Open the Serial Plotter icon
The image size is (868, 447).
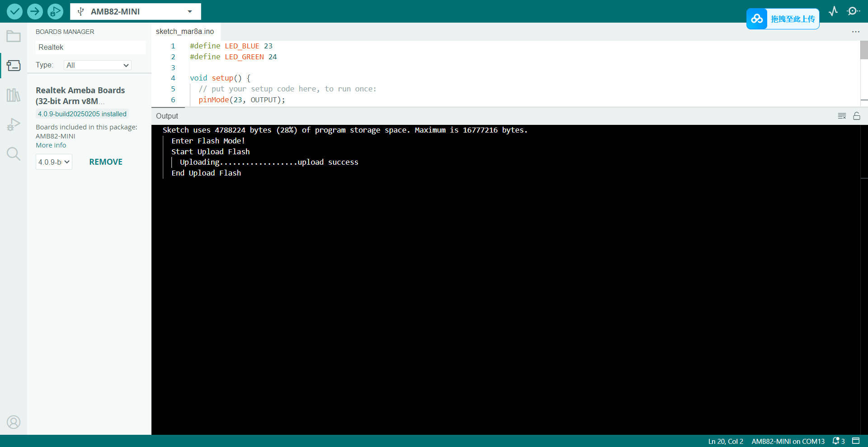(x=833, y=11)
